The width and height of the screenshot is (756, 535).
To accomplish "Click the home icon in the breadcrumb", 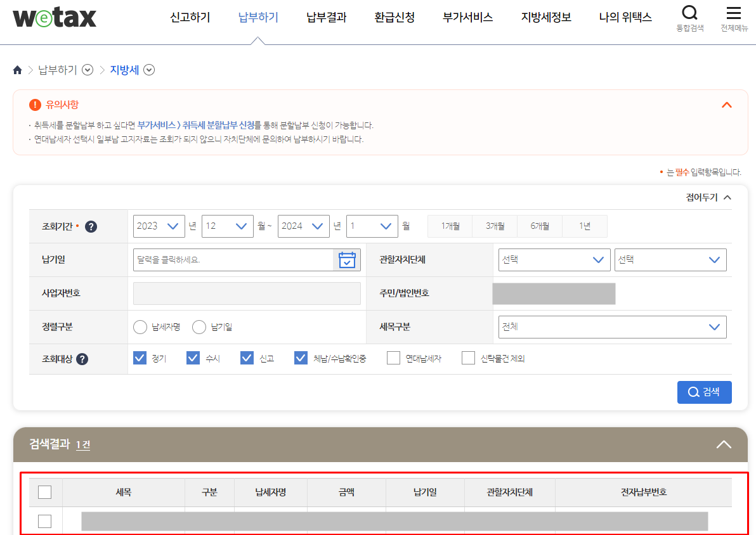I will pos(17,70).
